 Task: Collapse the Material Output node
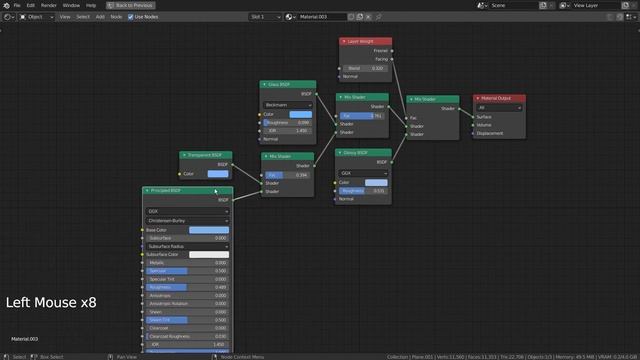pyautogui.click(x=478, y=98)
